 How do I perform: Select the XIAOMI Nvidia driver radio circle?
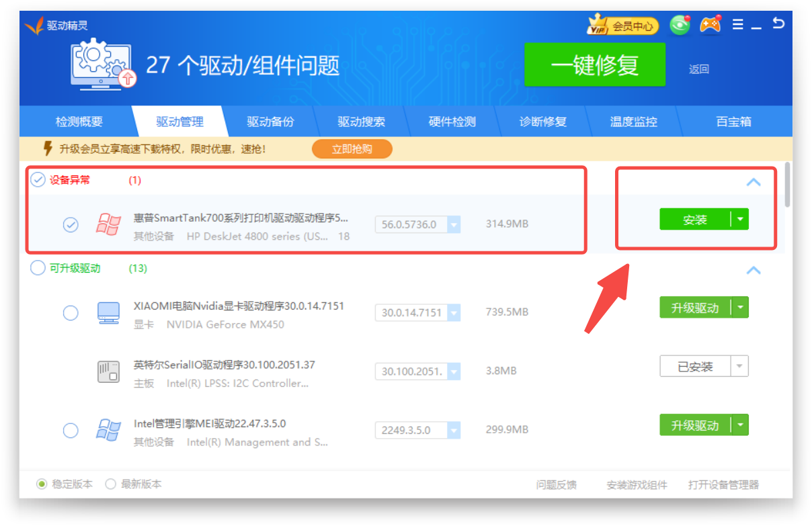[x=71, y=313]
